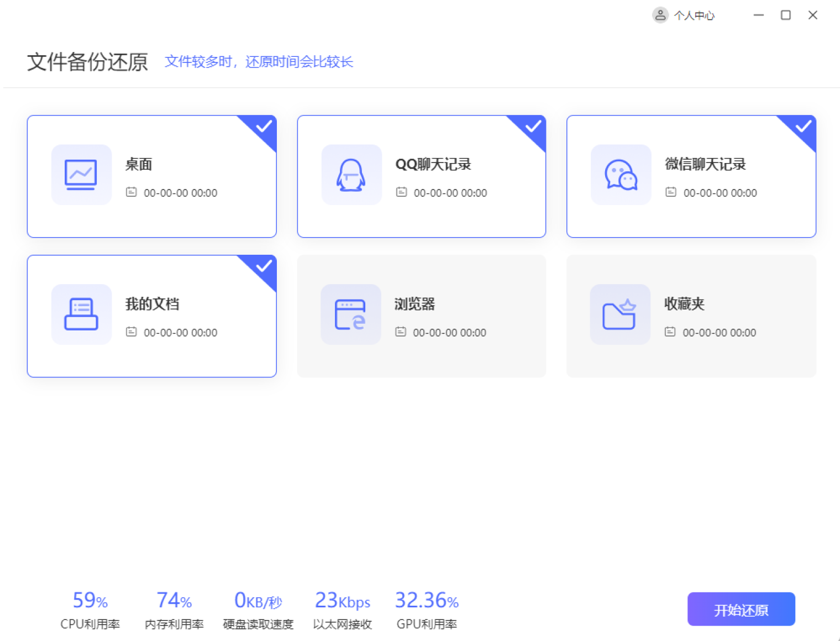Click the Desktop (桌面) monitor icon
Screen dimensions: 840x641
click(81, 175)
